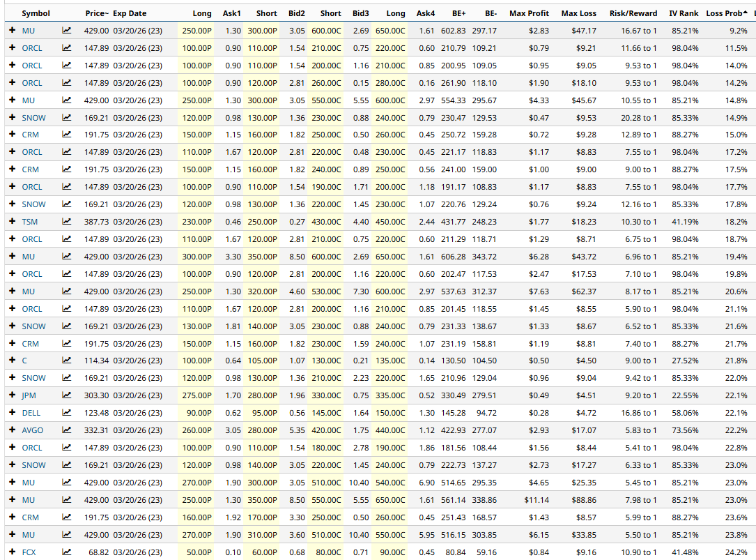Open chart icon in MU 19.4% loss row
Viewport: 756px width, 560px height.
pos(66,257)
